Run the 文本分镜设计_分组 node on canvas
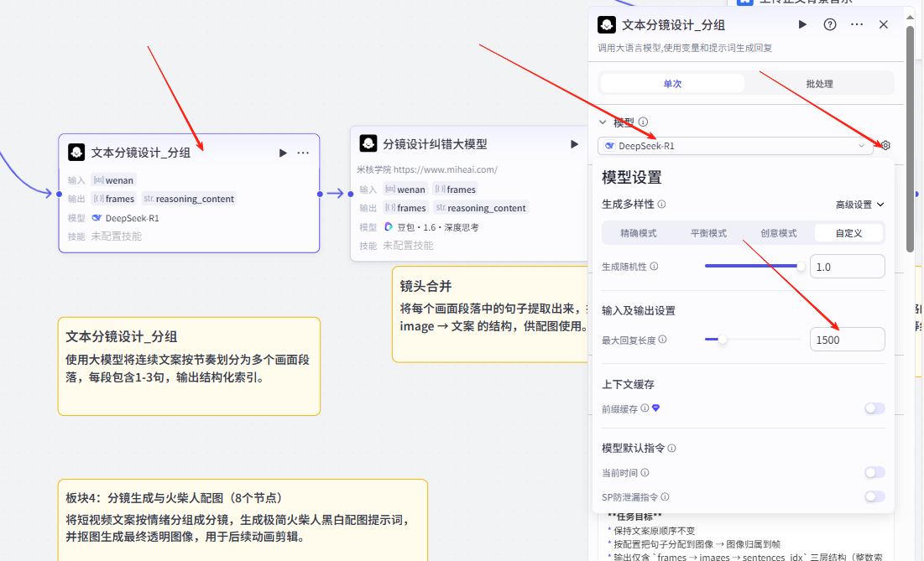This screenshot has height=561, width=924. (x=283, y=153)
